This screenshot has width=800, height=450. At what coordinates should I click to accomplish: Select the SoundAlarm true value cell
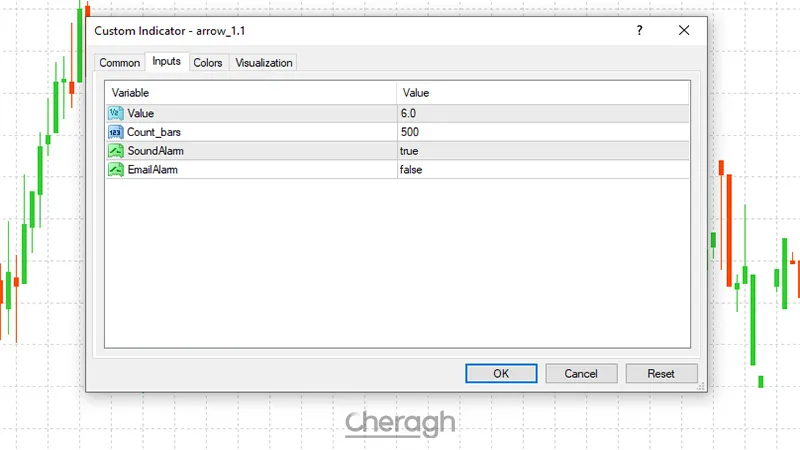[x=542, y=151]
